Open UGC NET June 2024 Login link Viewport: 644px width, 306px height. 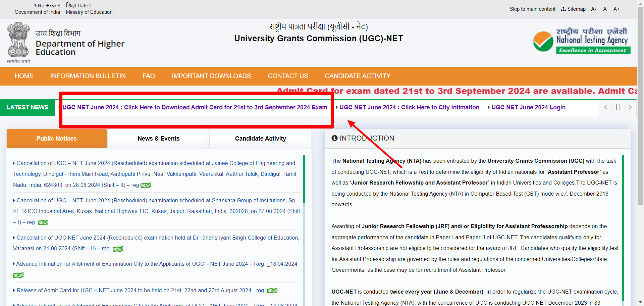[x=528, y=107]
